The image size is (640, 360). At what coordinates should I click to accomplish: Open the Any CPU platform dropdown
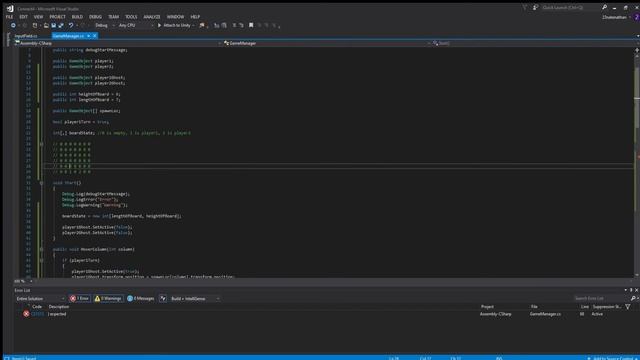coord(136,25)
